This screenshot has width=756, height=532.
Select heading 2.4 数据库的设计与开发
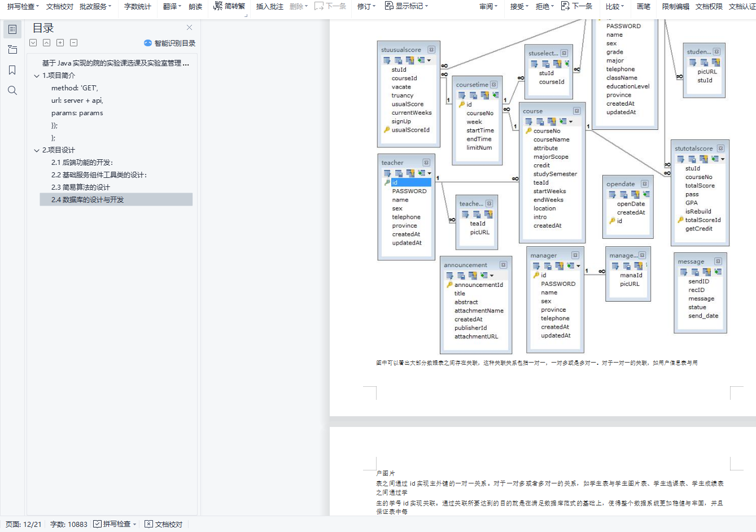tap(116, 199)
